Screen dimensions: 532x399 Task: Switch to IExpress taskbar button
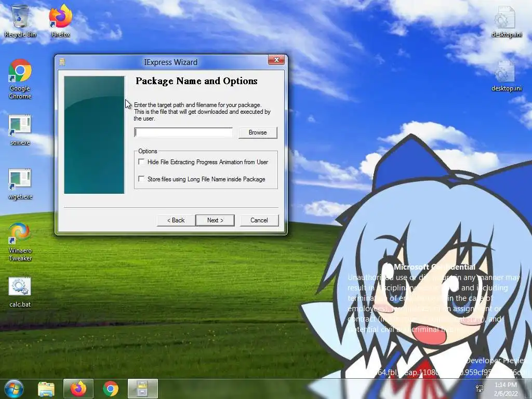pos(142,389)
